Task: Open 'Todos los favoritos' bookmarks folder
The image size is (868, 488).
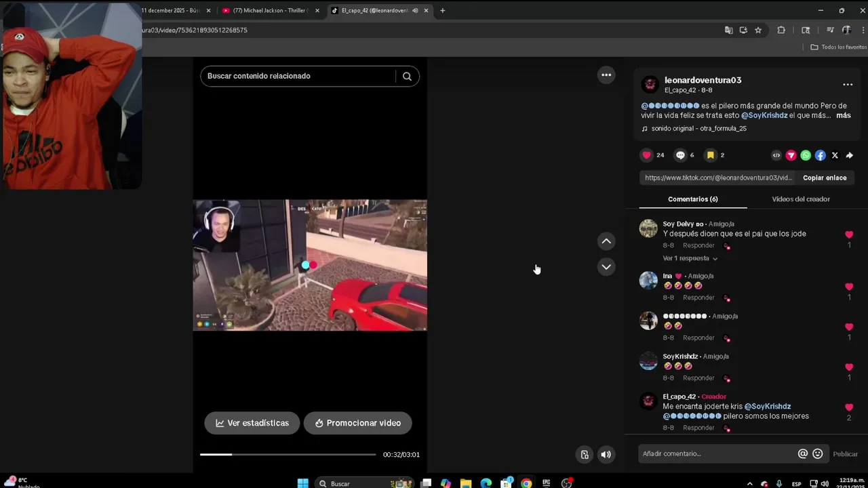Action: pyautogui.click(x=839, y=47)
